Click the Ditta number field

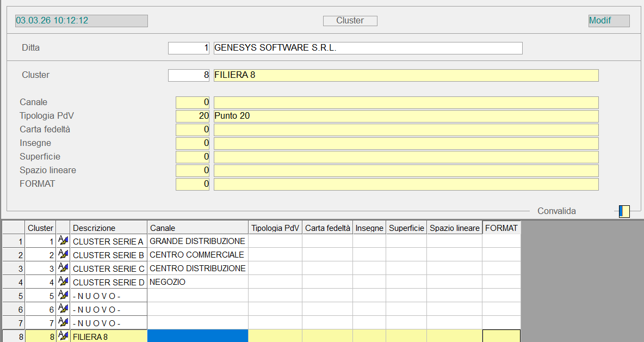point(189,48)
